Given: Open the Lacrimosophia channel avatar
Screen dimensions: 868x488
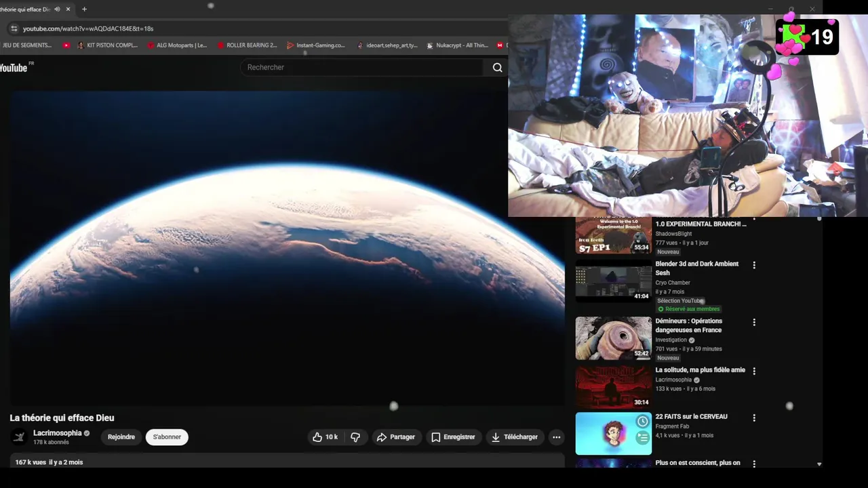Looking at the screenshot, I should pyautogui.click(x=19, y=437).
